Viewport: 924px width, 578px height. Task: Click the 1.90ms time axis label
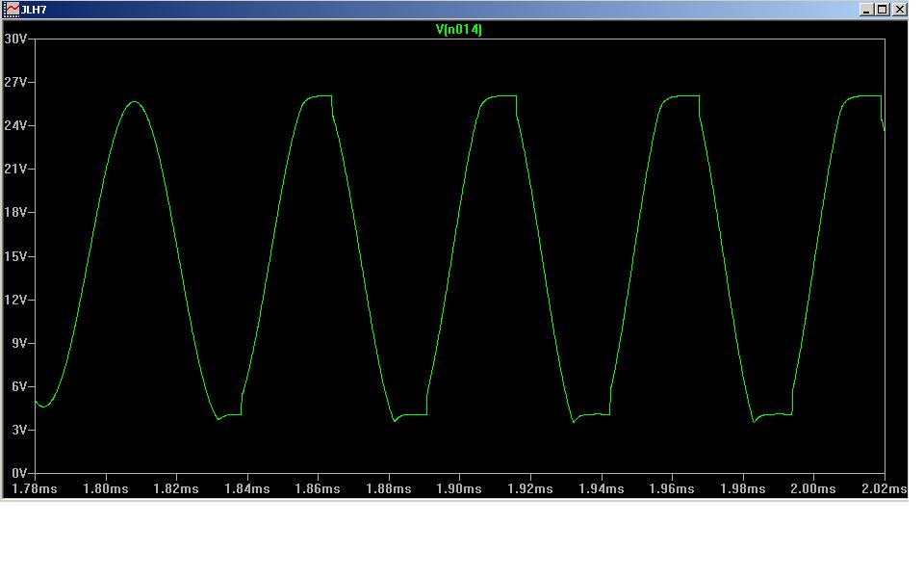click(459, 489)
